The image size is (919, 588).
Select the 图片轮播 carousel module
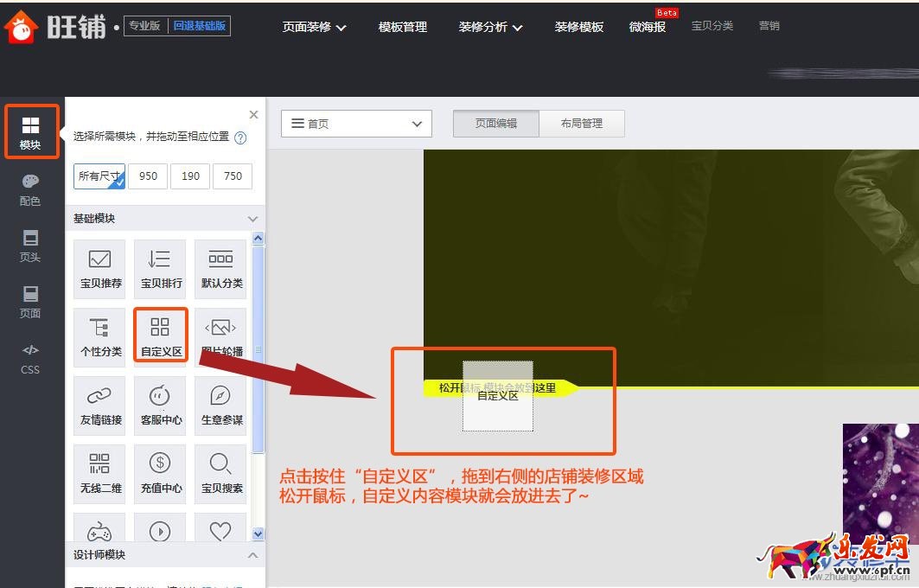pos(220,336)
